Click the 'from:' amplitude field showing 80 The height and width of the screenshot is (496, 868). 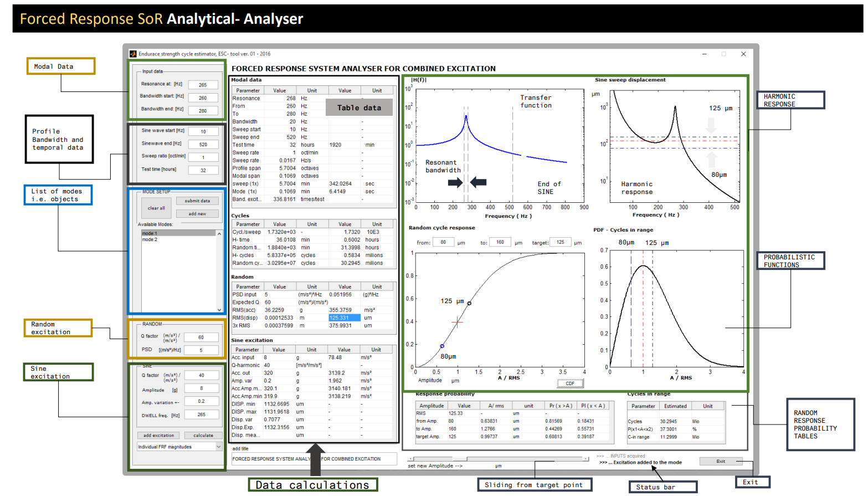point(443,242)
